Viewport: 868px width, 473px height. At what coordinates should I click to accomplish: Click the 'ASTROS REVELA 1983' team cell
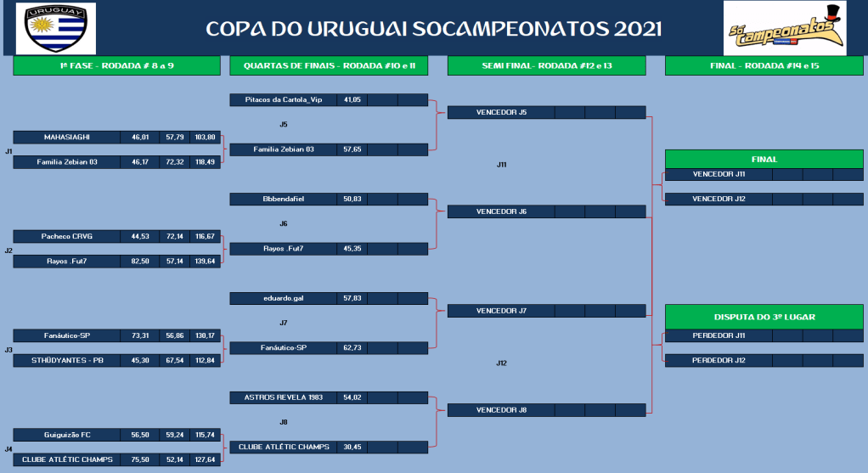pos(283,397)
